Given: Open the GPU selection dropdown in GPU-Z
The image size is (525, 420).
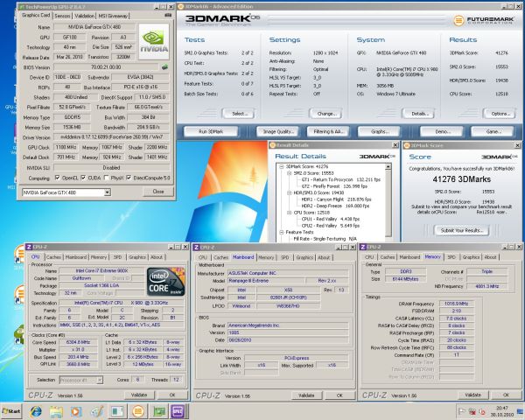Looking at the screenshot, I should pos(107,192).
